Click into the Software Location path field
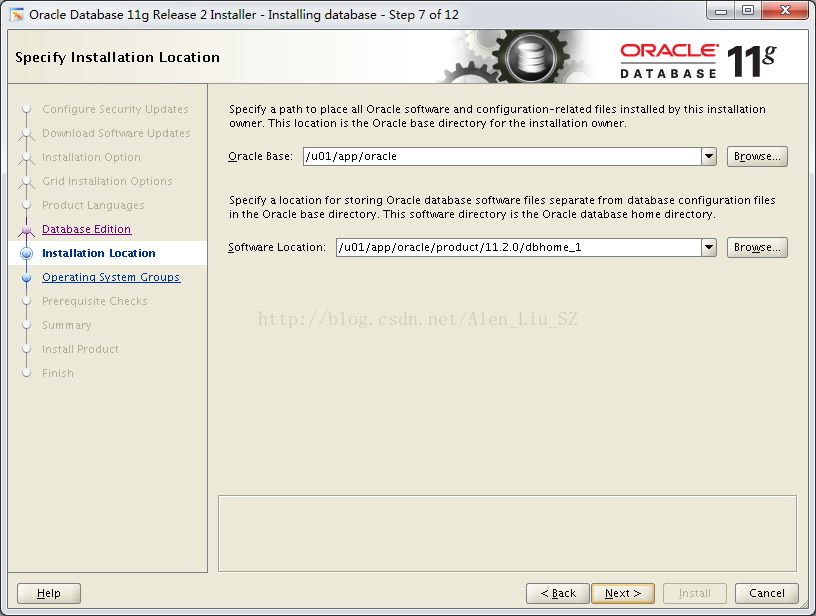Screen dimensions: 816x616 518,247
